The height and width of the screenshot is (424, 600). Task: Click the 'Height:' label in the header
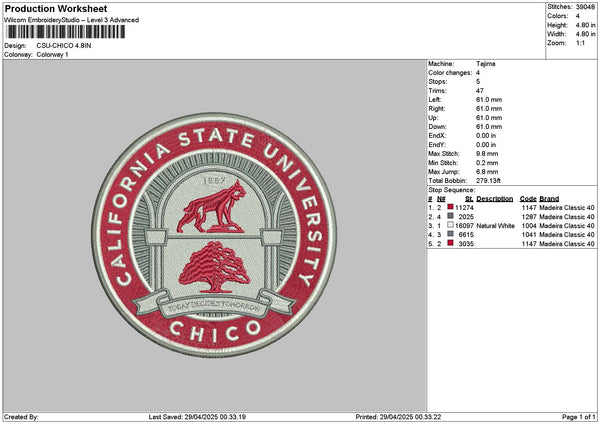558,25
